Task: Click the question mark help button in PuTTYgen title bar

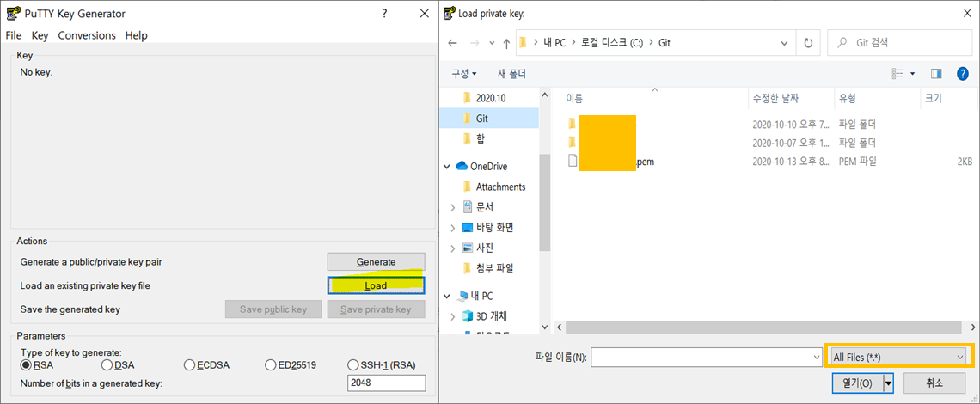Action: click(x=384, y=13)
